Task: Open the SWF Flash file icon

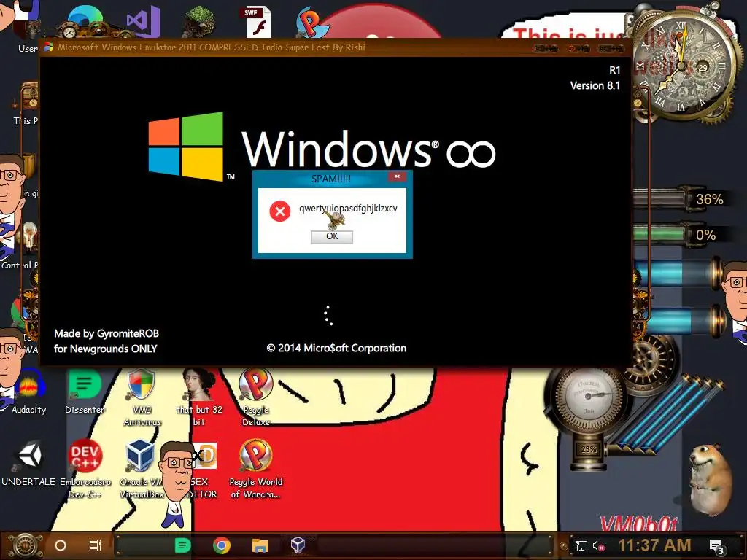Action: (259, 22)
